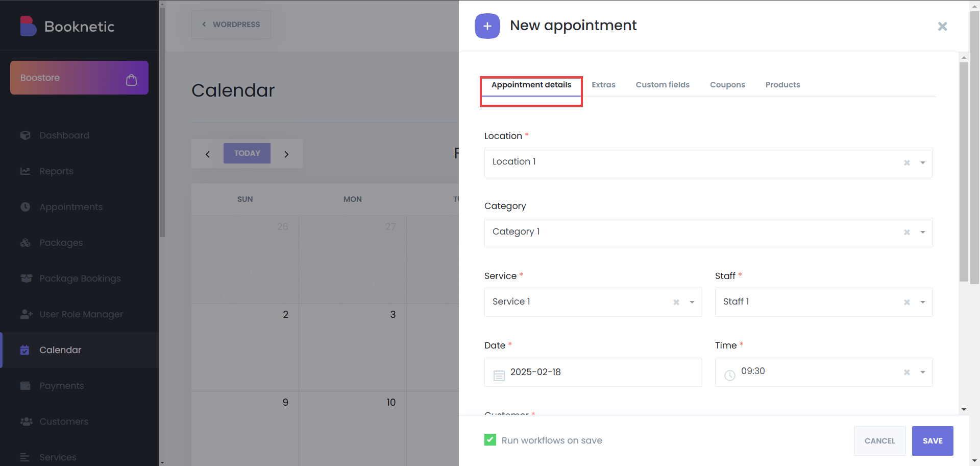Image resolution: width=980 pixels, height=466 pixels.
Task: Click the Date input field
Action: click(x=593, y=372)
